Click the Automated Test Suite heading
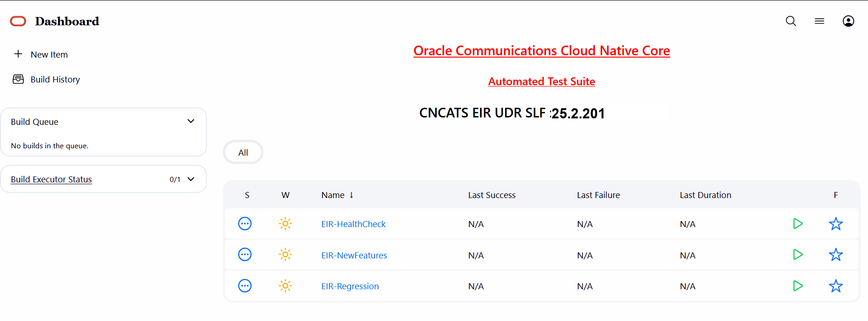The image size is (868, 321). tap(541, 82)
